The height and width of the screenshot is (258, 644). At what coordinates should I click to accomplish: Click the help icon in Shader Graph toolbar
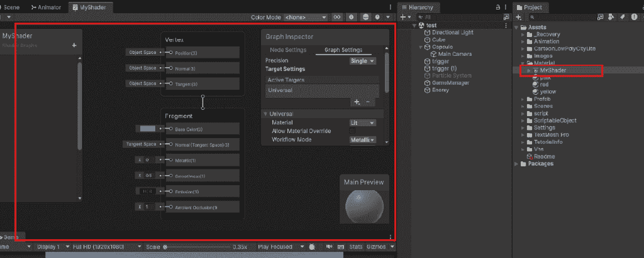[377, 17]
